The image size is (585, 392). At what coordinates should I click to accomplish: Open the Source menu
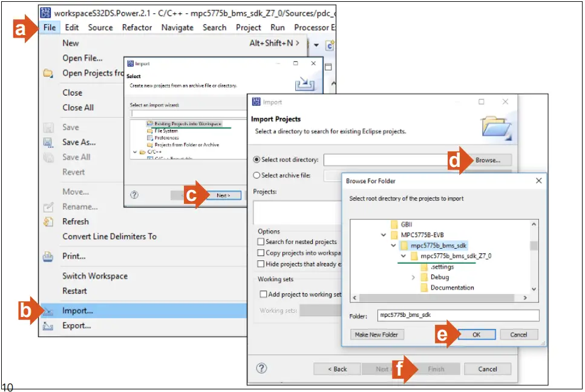[x=100, y=27]
